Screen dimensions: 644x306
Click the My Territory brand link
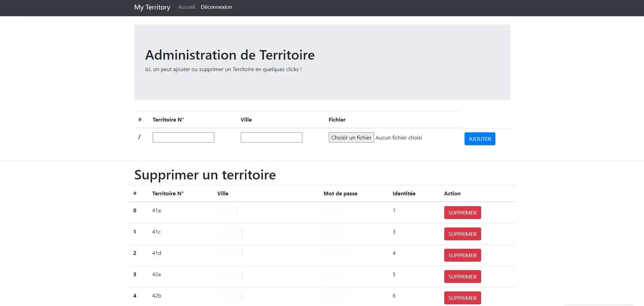point(152,7)
